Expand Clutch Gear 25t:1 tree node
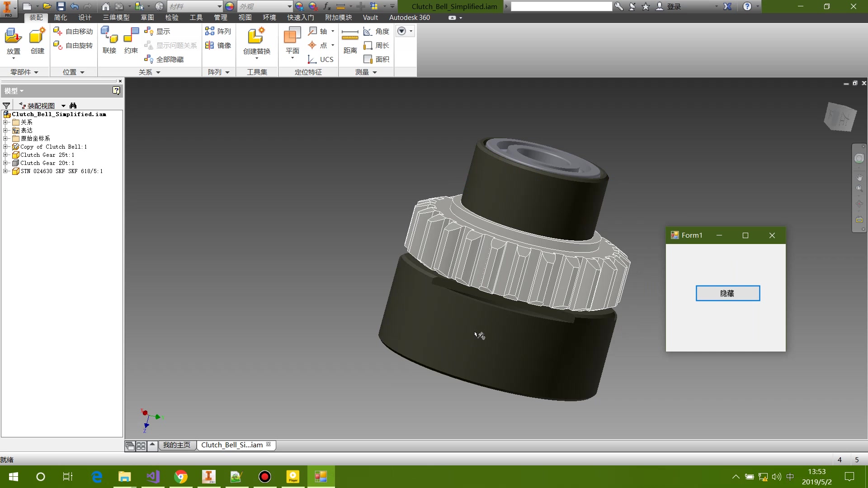Screen dimensions: 868x488 coord(5,155)
